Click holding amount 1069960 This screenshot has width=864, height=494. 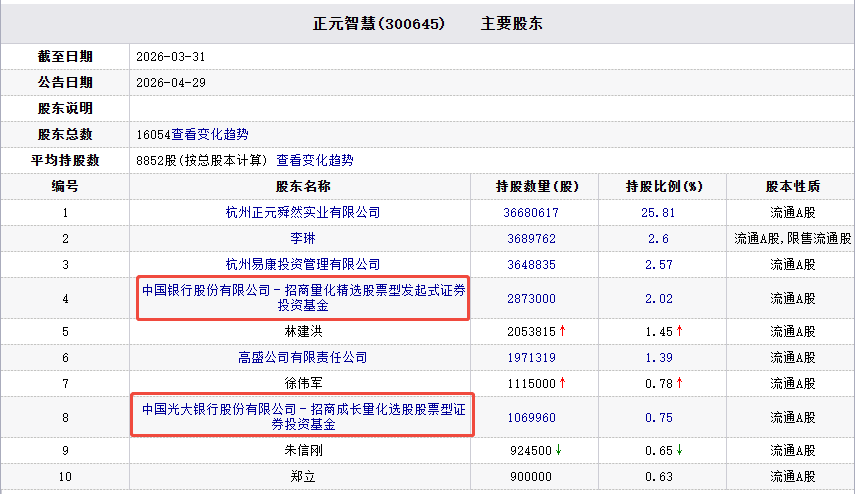pyautogui.click(x=532, y=417)
